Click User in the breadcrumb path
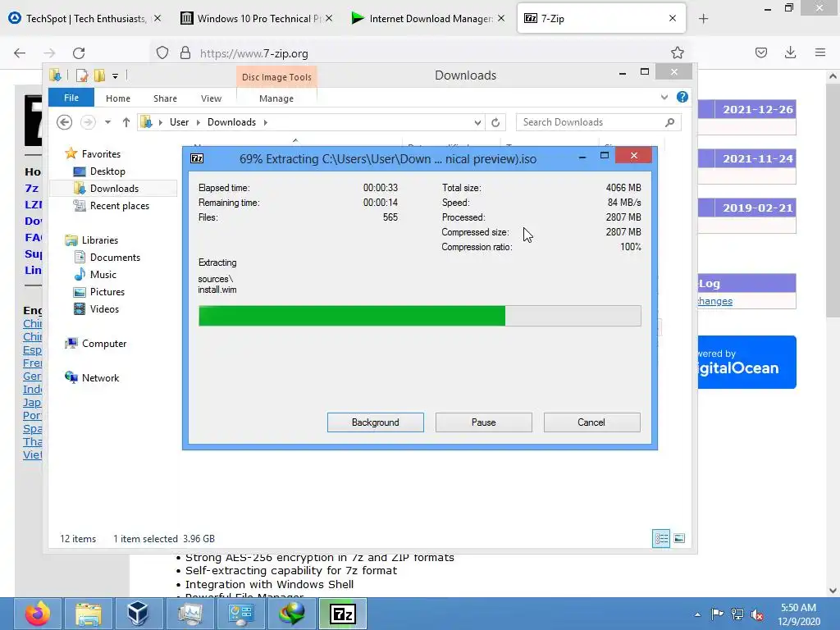The image size is (840, 630). (x=179, y=122)
